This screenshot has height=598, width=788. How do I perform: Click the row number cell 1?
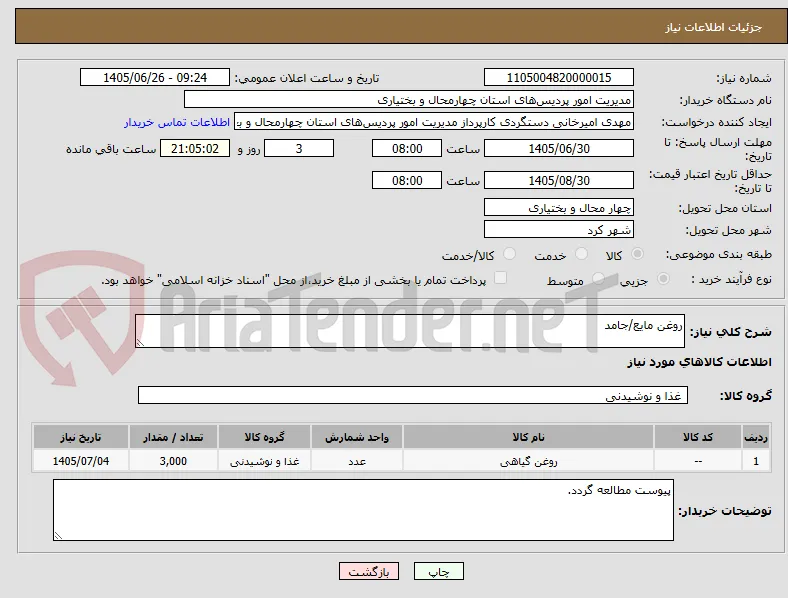pos(756,461)
